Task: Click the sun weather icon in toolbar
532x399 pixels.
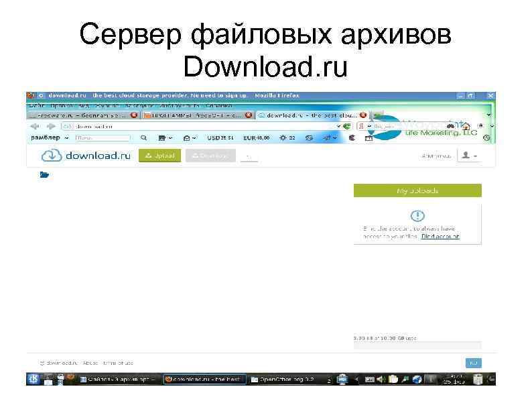Action: click(283, 138)
